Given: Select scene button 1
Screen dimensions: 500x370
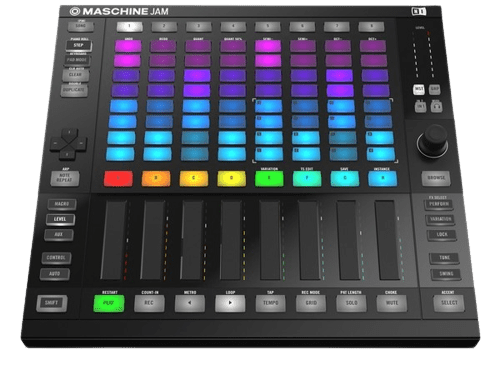Looking at the screenshot, I should [x=129, y=26].
